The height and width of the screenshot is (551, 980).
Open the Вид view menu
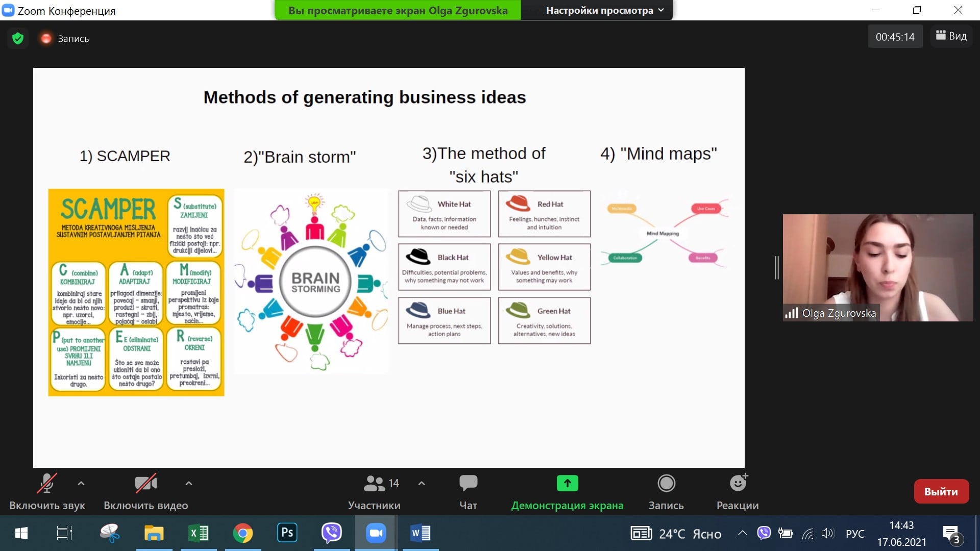coord(951,36)
